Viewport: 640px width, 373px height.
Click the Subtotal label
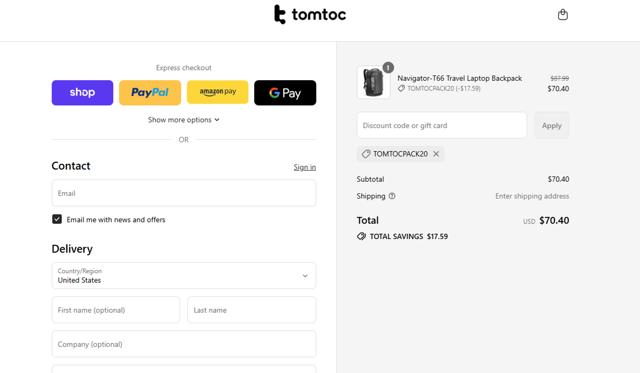coord(370,179)
